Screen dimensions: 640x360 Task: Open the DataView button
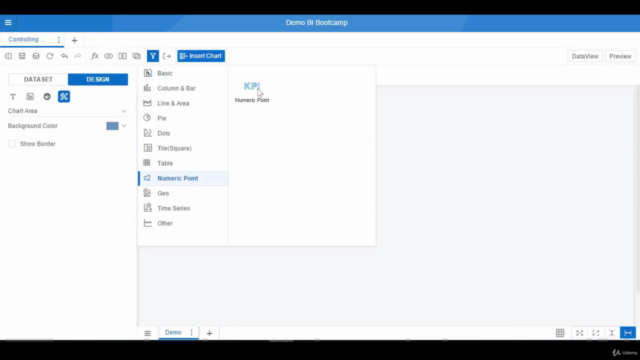(x=585, y=56)
